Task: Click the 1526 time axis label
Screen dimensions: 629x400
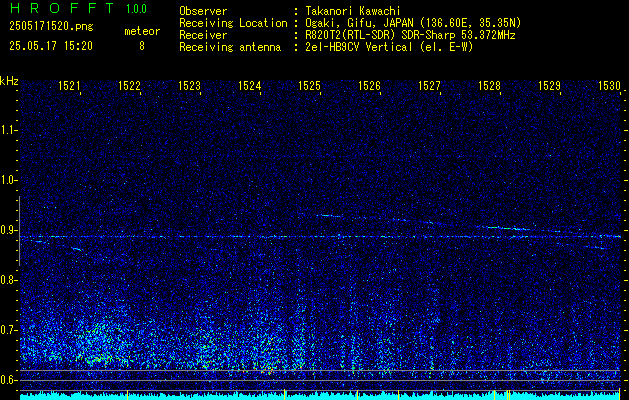Action: 369,85
